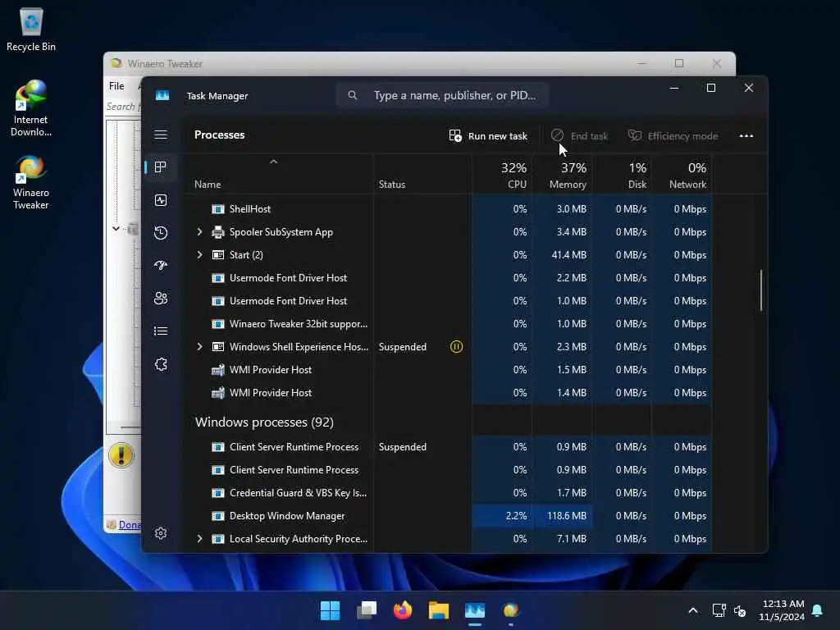This screenshot has width=840, height=630.
Task: Click the Task Manager vertical scrollbar thumb
Action: [x=760, y=290]
